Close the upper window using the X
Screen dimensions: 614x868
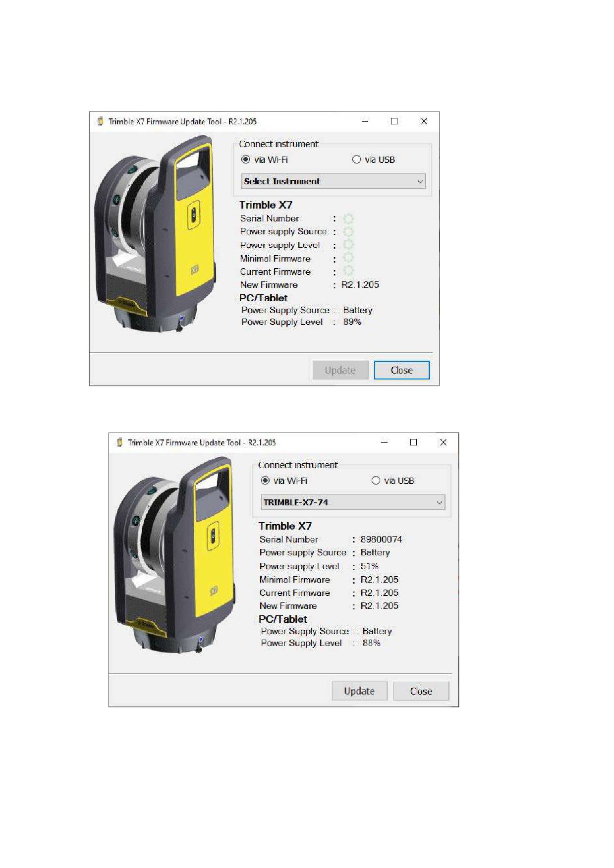pos(424,121)
